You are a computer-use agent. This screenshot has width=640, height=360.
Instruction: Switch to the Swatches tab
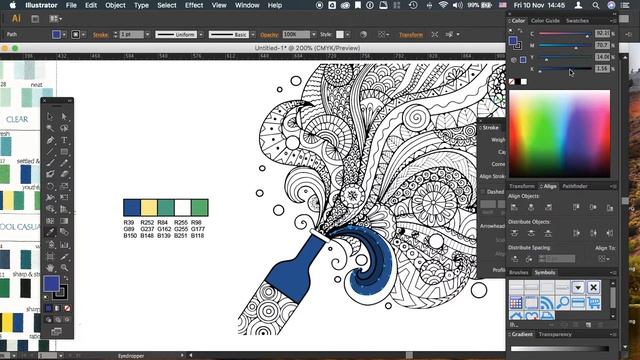tap(577, 21)
